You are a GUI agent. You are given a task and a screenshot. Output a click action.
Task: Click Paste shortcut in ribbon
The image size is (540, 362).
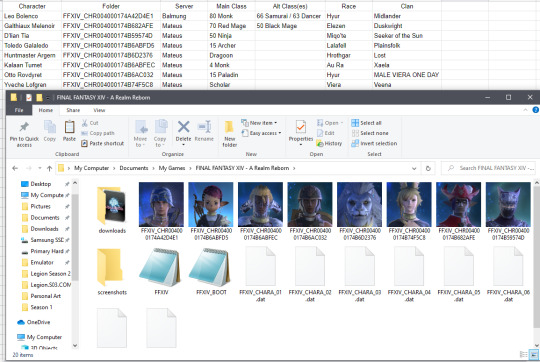pyautogui.click(x=103, y=143)
